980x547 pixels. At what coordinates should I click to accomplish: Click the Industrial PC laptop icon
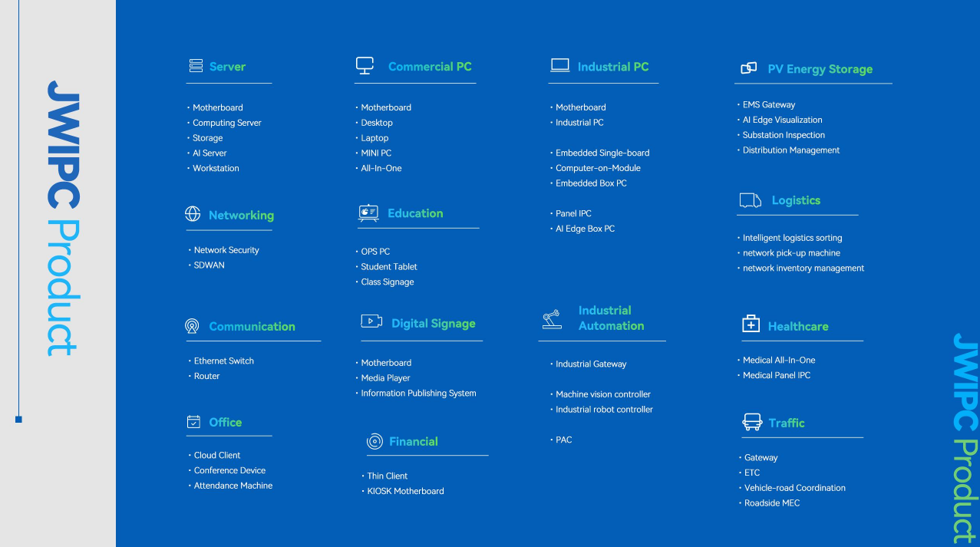[x=559, y=66]
